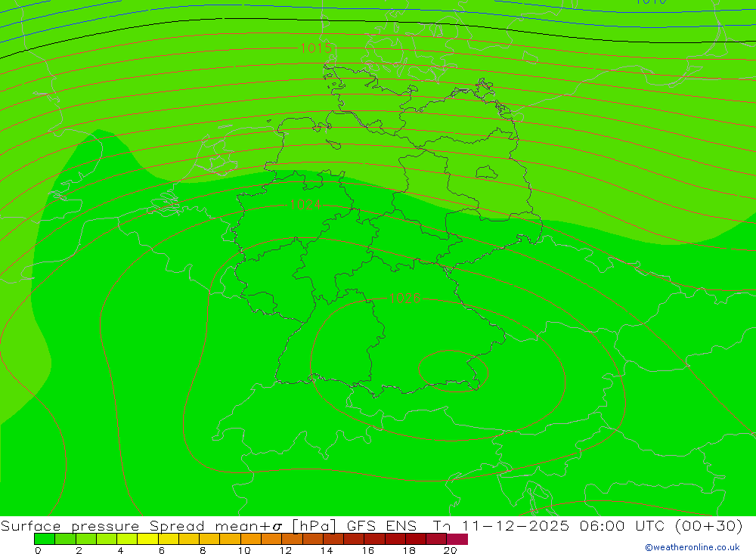Viewport: 756px width, 554px height.
Task: Click the legend scale value '4'
Action: coord(120,550)
